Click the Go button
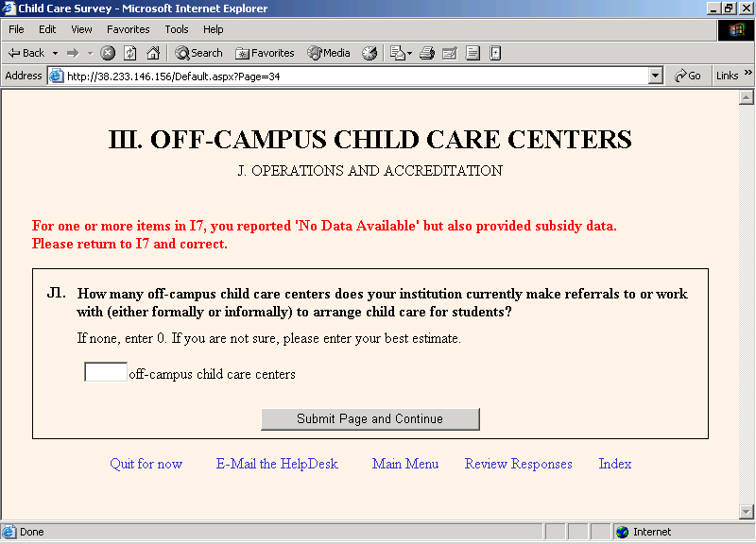The height and width of the screenshot is (544, 756). [688, 76]
